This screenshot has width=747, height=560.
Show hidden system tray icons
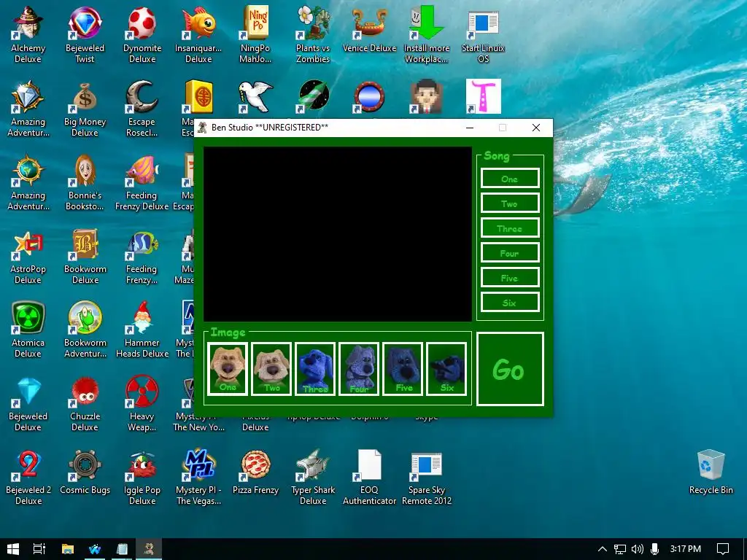pos(602,549)
